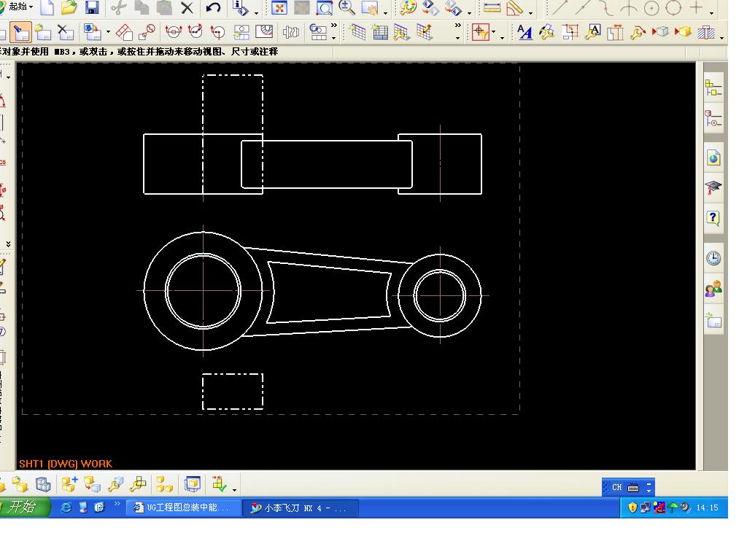Click the Copy icon
The image size is (747, 560).
pyautogui.click(x=142, y=7)
